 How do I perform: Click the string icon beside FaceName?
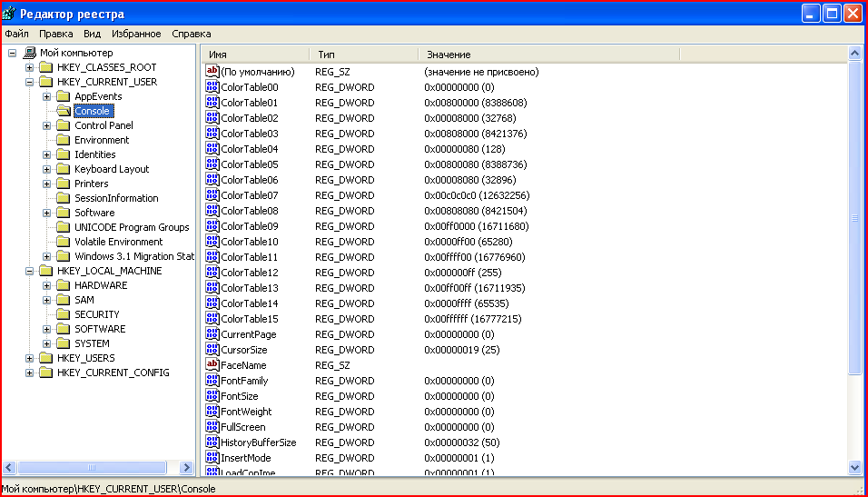pos(212,365)
